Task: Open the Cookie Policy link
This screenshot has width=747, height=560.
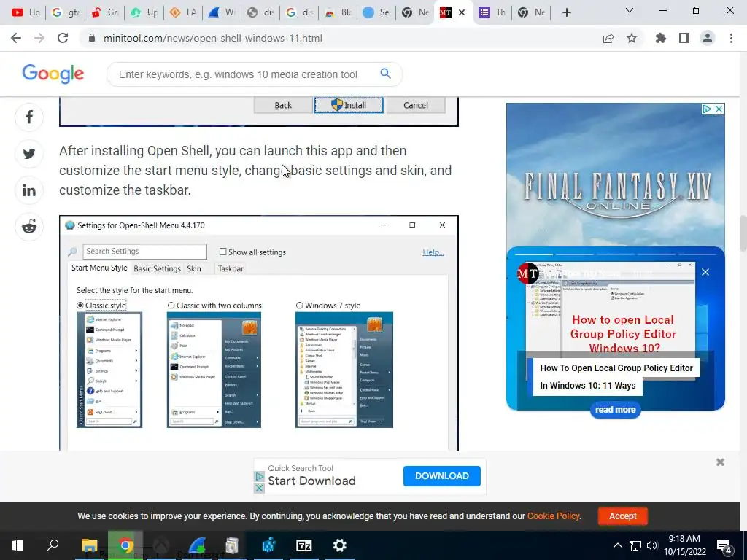Action: pyautogui.click(x=553, y=516)
